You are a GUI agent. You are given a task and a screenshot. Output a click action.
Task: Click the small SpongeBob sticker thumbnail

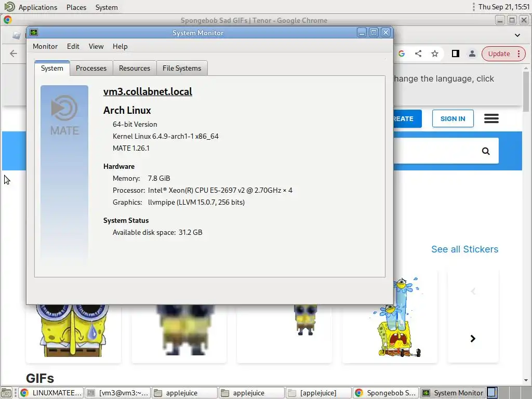pyautogui.click(x=284, y=334)
